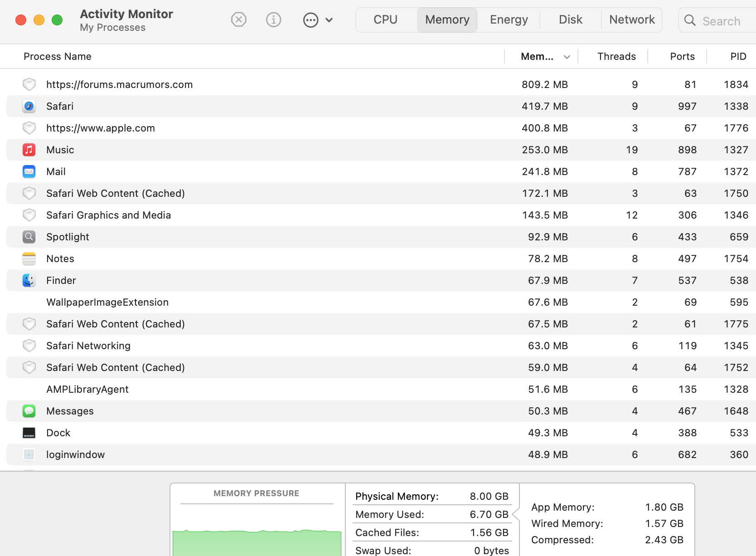Open the inspect process info icon
The image size is (756, 556).
point(274,20)
